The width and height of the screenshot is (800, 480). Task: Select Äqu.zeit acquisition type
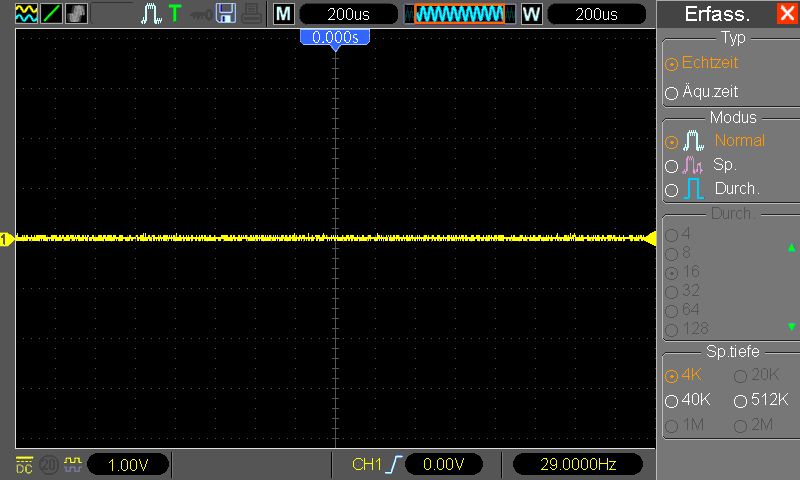(702, 92)
